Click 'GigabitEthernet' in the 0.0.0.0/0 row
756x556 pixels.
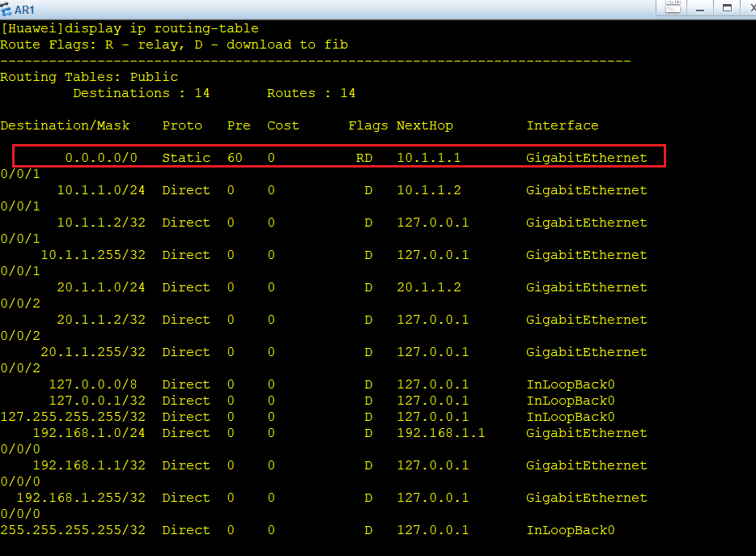[x=586, y=158]
